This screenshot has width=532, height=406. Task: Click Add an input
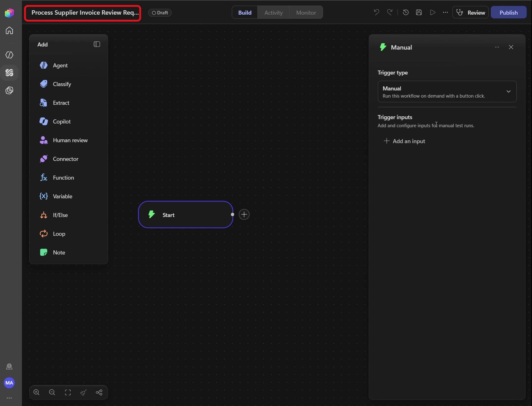pyautogui.click(x=404, y=141)
